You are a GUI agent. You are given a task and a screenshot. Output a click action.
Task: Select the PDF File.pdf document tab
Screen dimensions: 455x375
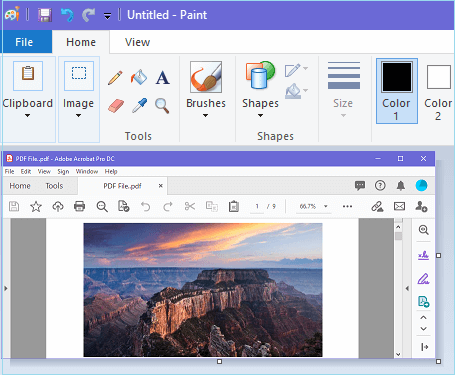tap(122, 186)
